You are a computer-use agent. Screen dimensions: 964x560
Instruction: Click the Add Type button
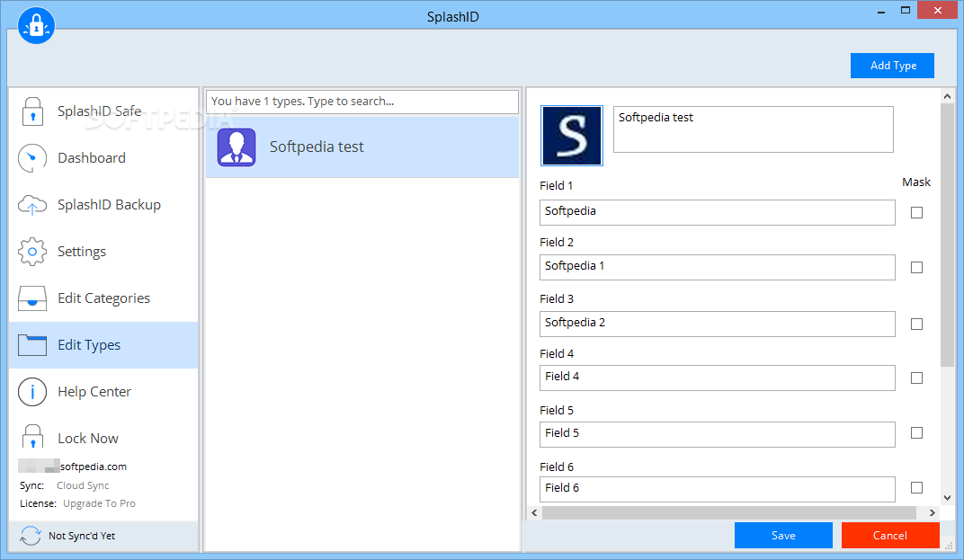(x=893, y=65)
